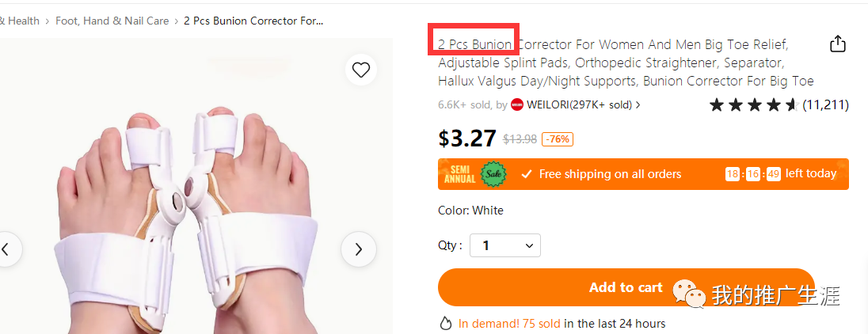Click the 2 Pcs Bunion Corrector breadcrumb
Screen dimensions: 868x334
[x=253, y=21]
